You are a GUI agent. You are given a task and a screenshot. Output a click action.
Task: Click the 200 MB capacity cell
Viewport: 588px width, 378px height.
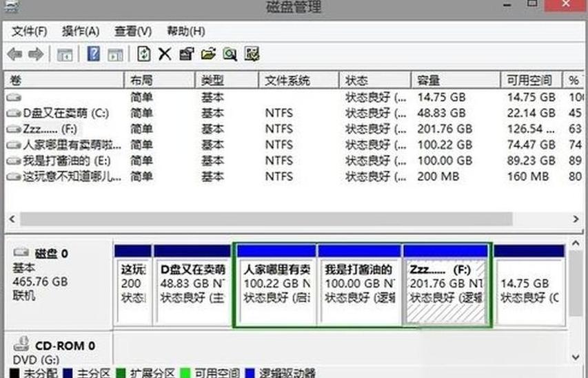(x=438, y=177)
